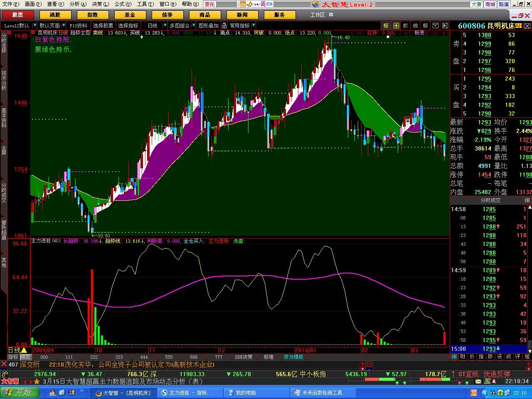Click the F10资料 button
The image size is (532, 399).
pos(78,25)
